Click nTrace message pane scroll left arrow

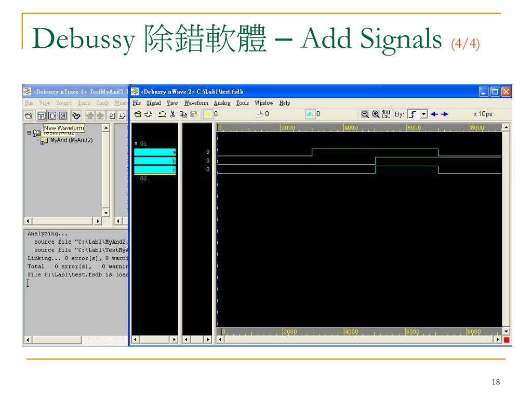coord(28,340)
